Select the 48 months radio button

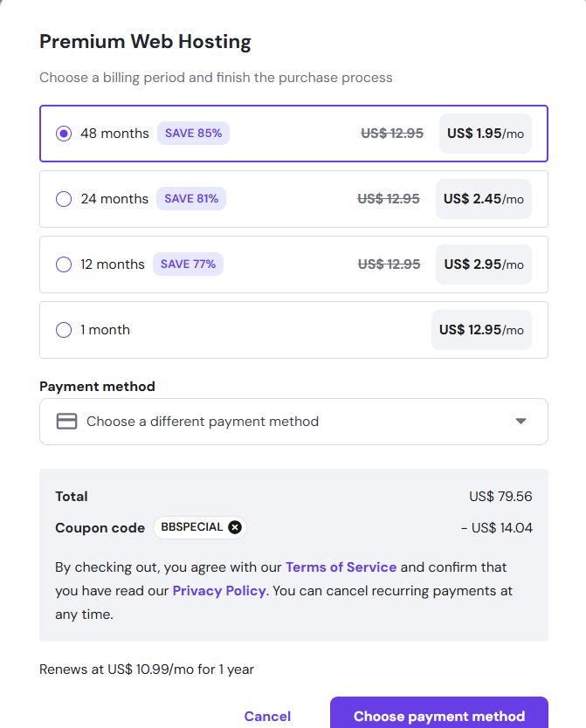click(63, 134)
